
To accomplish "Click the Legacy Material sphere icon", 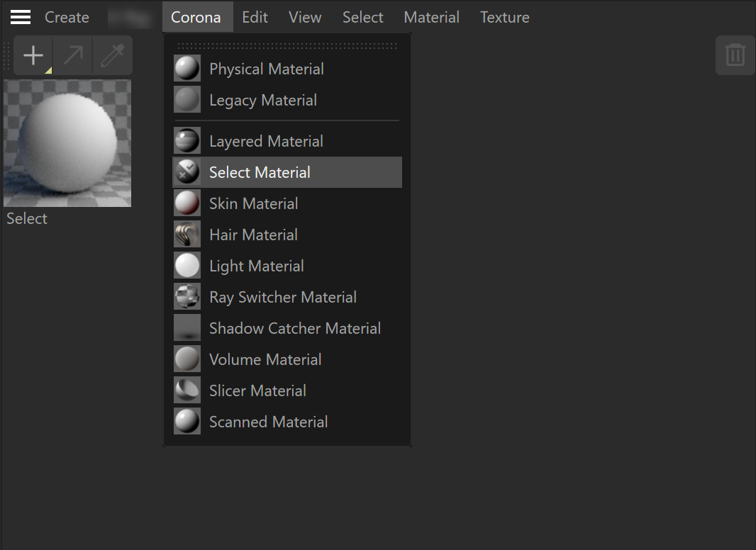I will [187, 99].
